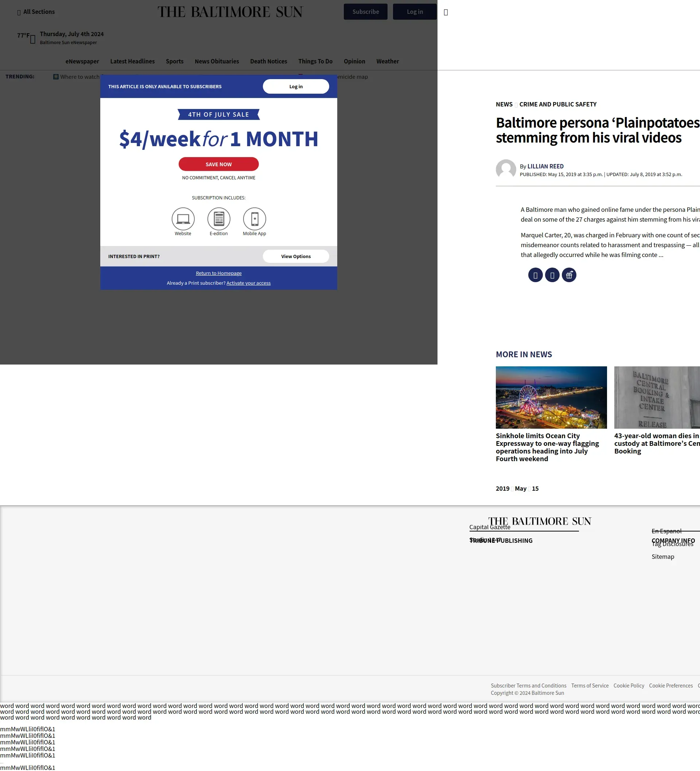The height and width of the screenshot is (771, 700).
Task: Open the Ocean City Ferris wheel thumbnail
Action: 551,397
